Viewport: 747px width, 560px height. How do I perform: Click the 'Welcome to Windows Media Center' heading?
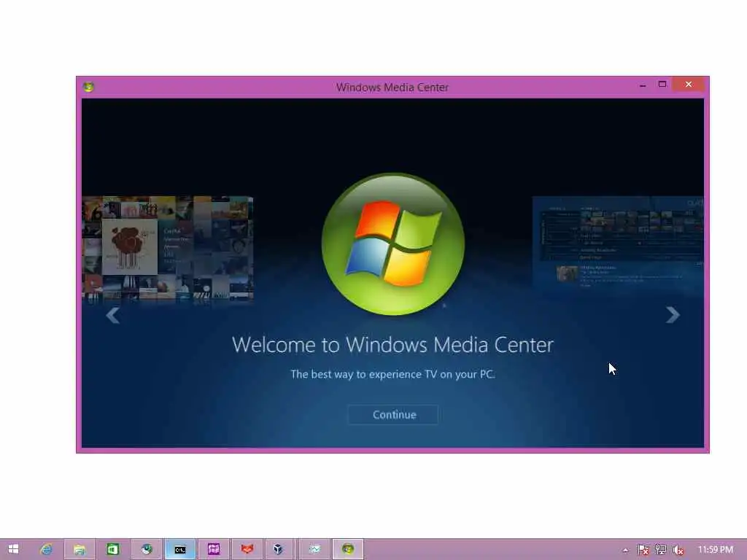(x=392, y=345)
